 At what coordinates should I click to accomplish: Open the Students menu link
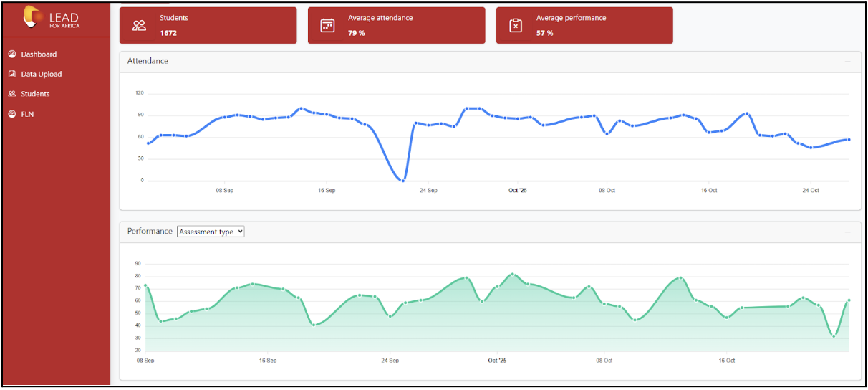[x=35, y=94]
